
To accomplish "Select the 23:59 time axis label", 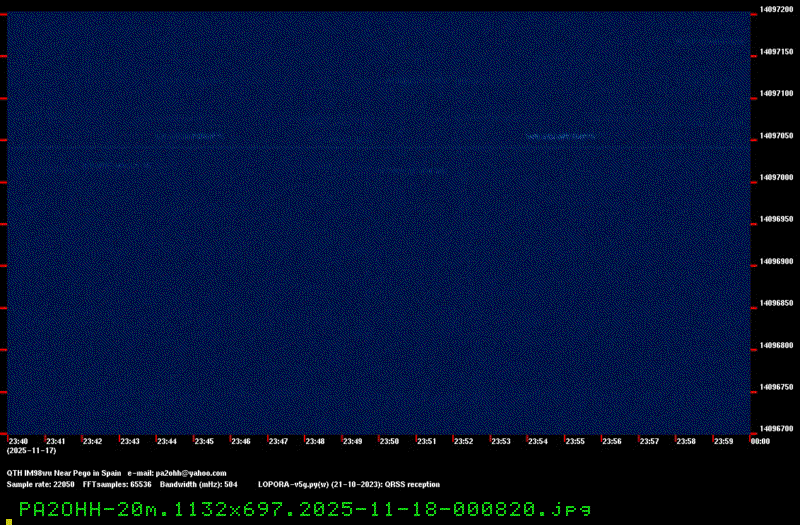I will [x=723, y=441].
